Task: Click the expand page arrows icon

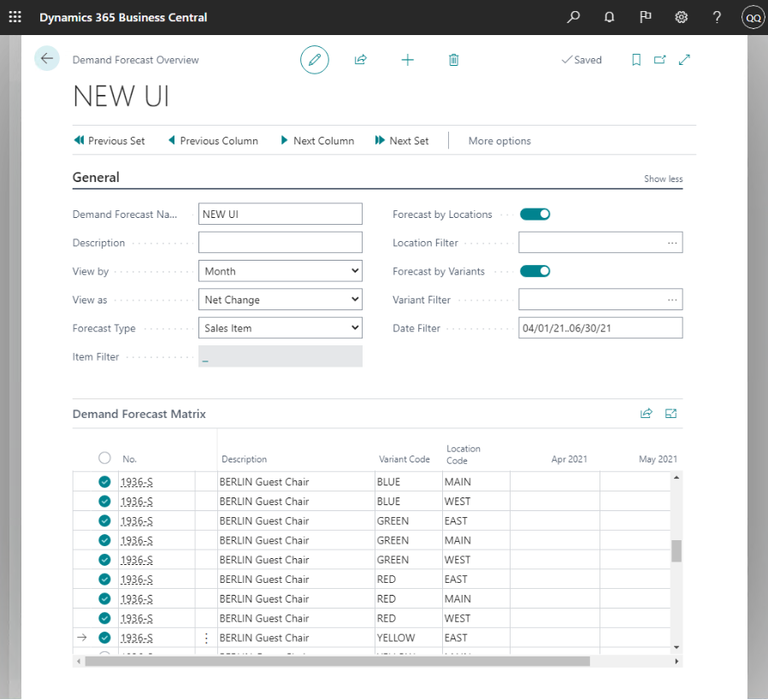Action: 684,60
